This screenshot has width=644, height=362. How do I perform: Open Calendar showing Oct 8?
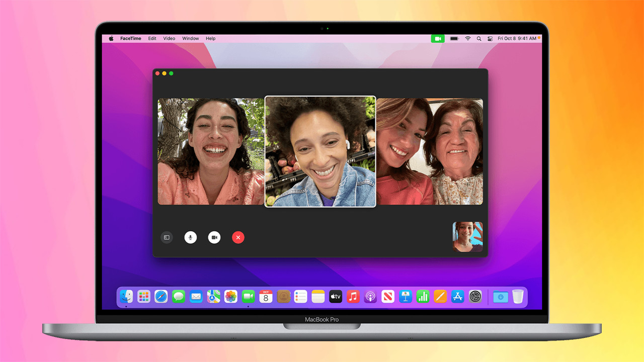click(x=266, y=297)
